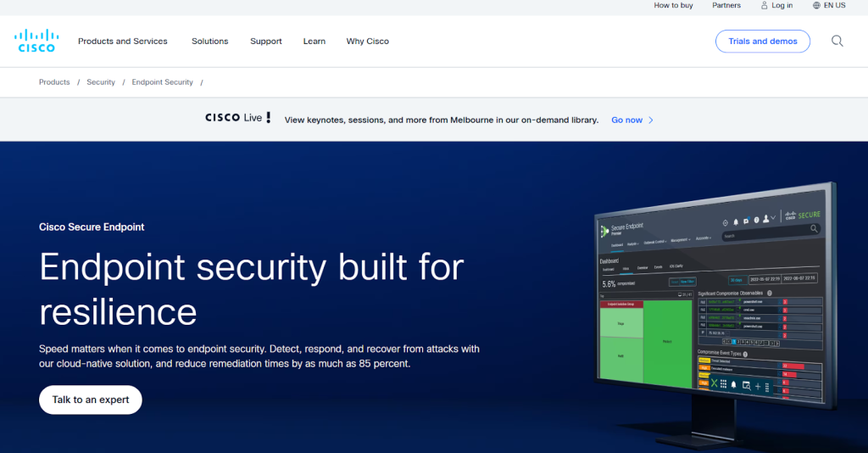
Task: Click the Cisco Live logo
Action: pos(237,117)
